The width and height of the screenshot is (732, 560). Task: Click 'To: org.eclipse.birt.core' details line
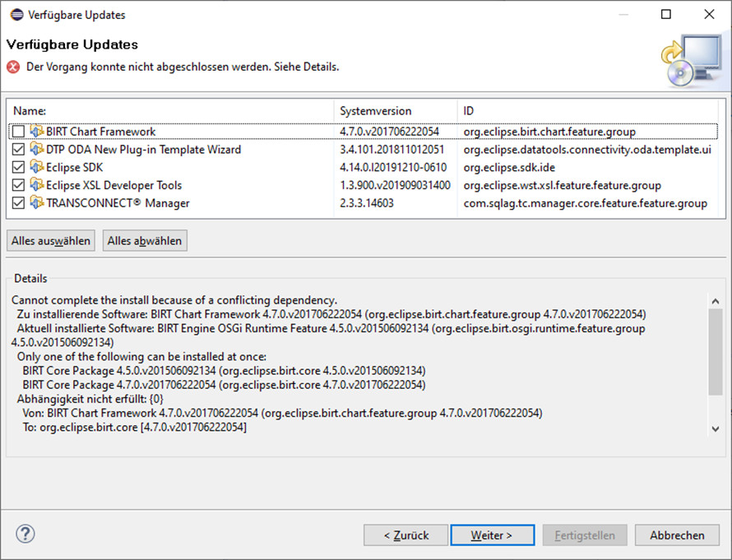pyautogui.click(x=134, y=427)
